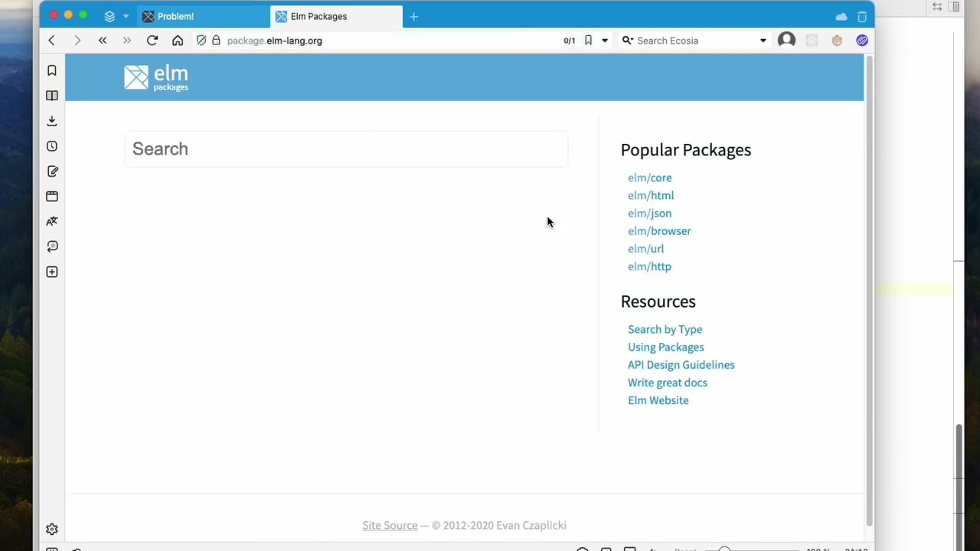Open the Notes panel icon

coord(52,171)
